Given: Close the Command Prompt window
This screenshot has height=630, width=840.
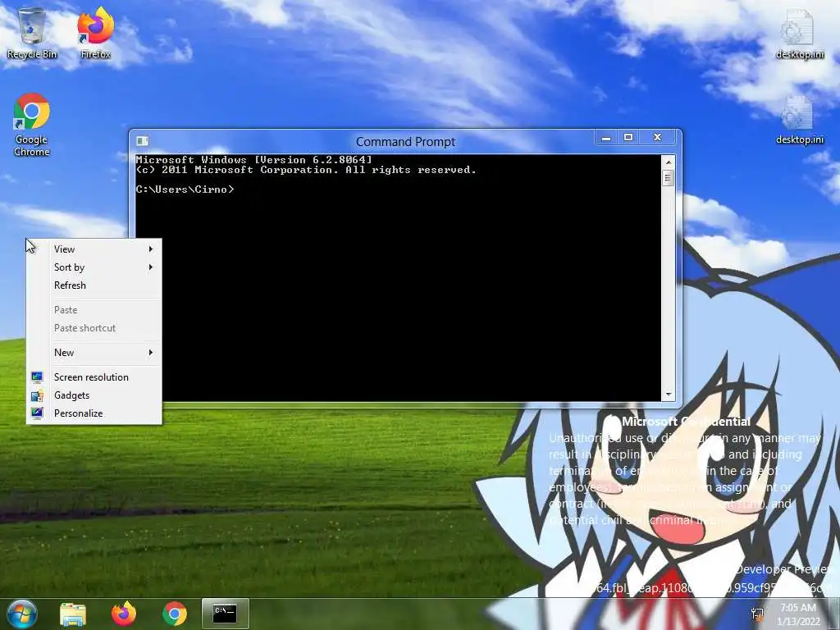Looking at the screenshot, I should (x=657, y=138).
